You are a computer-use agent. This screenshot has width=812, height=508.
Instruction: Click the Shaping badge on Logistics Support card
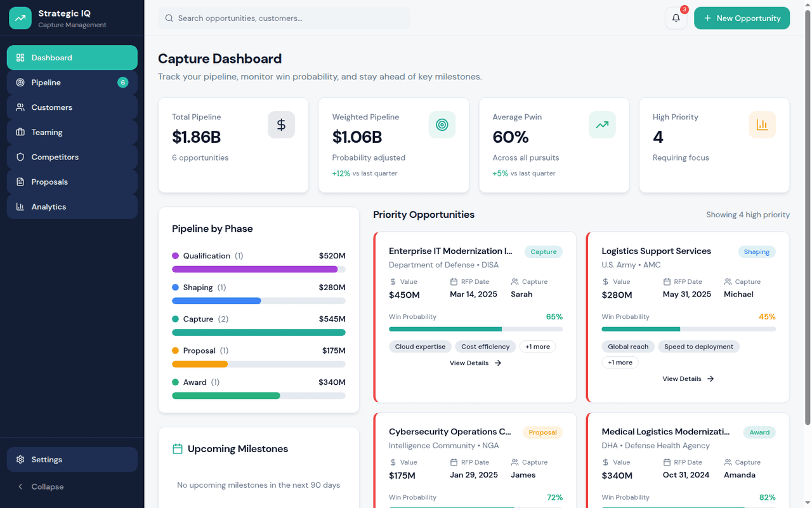point(757,252)
